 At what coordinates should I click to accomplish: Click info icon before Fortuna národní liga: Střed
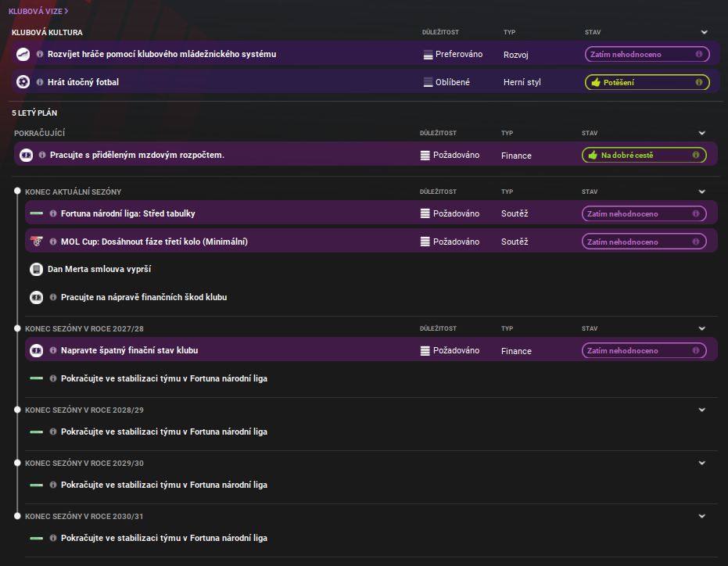[53, 213]
